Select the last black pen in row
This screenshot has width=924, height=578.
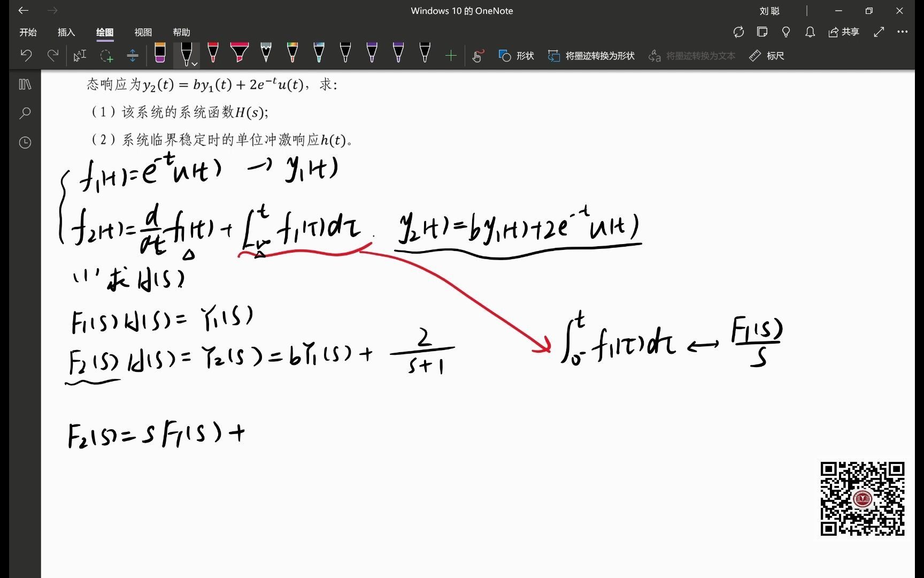coord(425,53)
